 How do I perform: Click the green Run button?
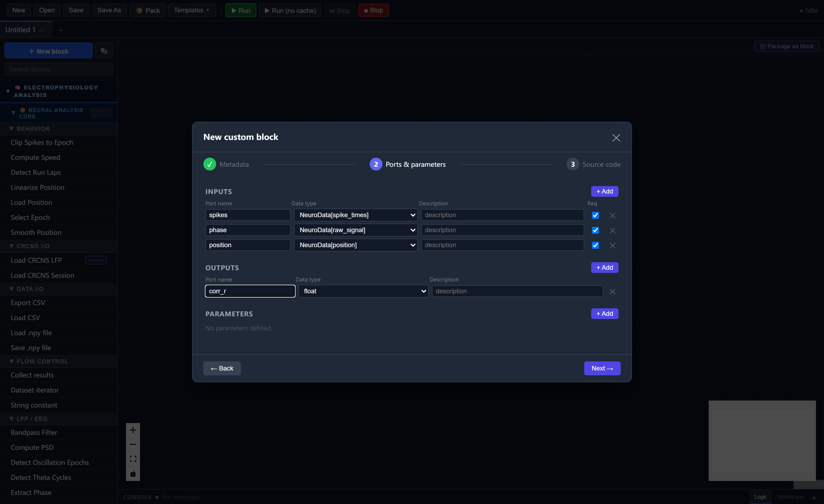241,10
